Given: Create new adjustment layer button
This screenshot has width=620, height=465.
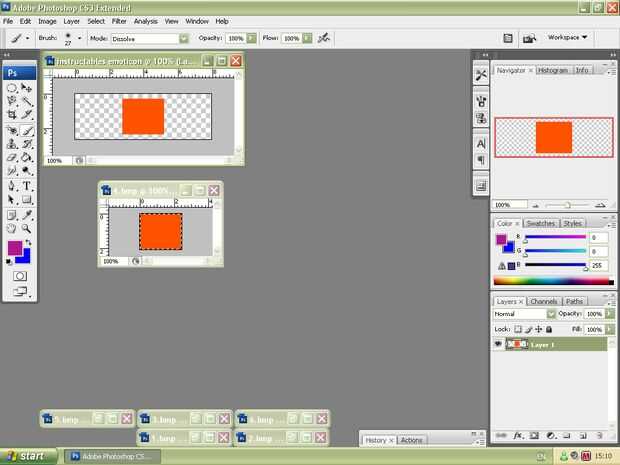Looking at the screenshot, I should pos(551,436).
